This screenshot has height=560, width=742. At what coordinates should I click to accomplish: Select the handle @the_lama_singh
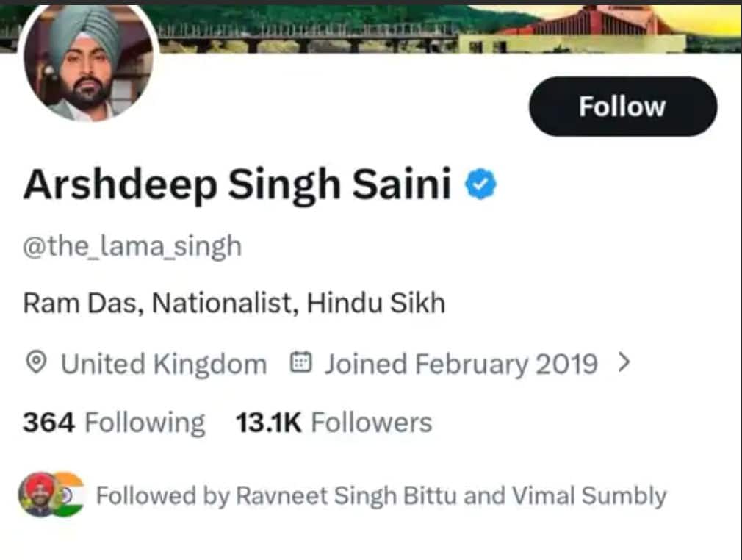pos(132,245)
